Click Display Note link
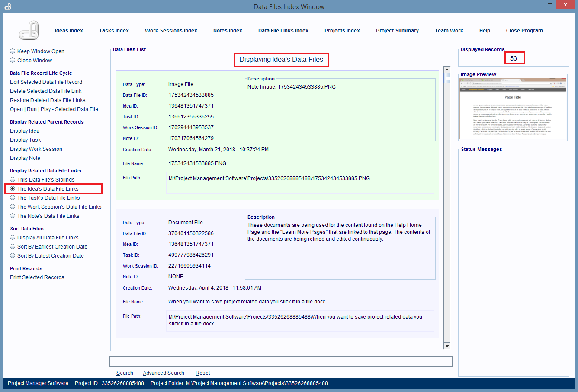Viewport: 578px width, 392px height. tap(25, 158)
